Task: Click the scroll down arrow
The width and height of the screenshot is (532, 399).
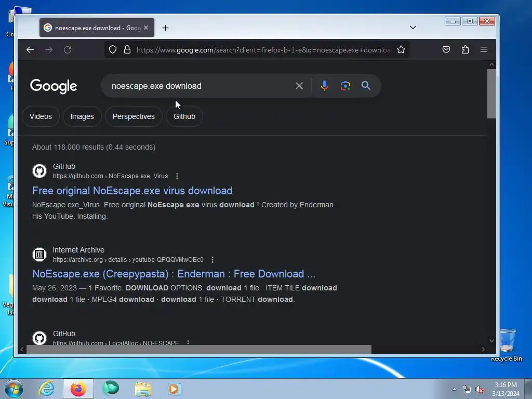Action: (x=491, y=341)
